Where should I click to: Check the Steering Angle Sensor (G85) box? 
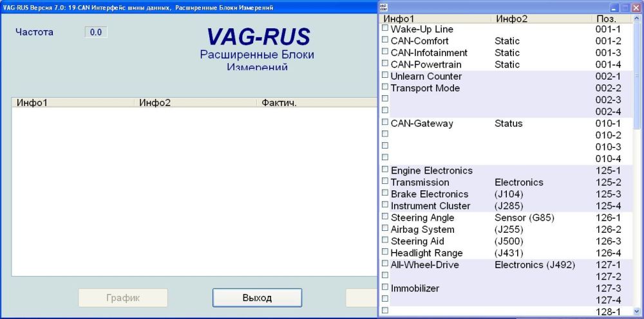click(x=385, y=217)
